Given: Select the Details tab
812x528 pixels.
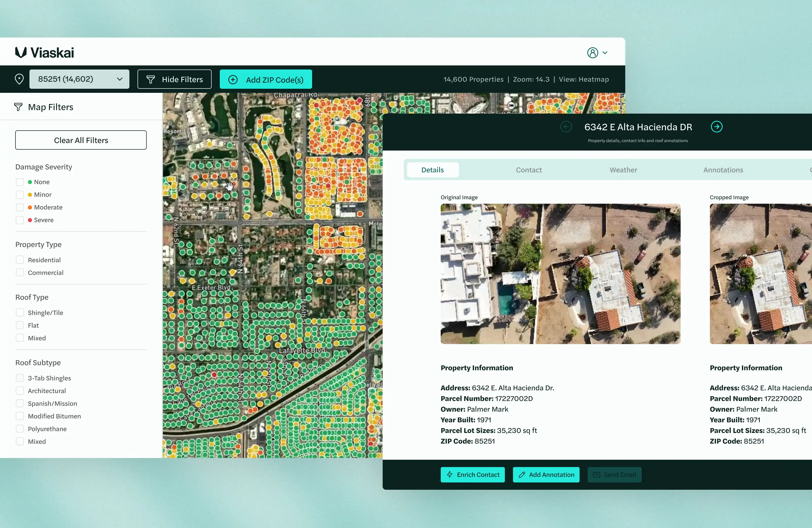Looking at the screenshot, I should point(433,170).
